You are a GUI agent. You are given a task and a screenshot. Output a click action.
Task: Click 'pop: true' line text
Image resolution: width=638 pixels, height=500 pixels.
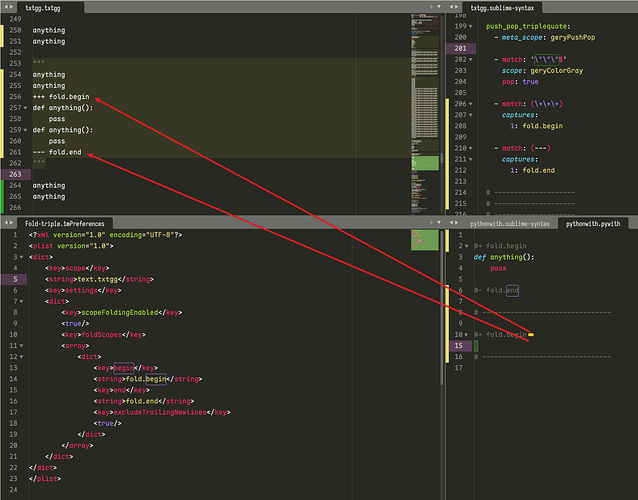click(520, 82)
